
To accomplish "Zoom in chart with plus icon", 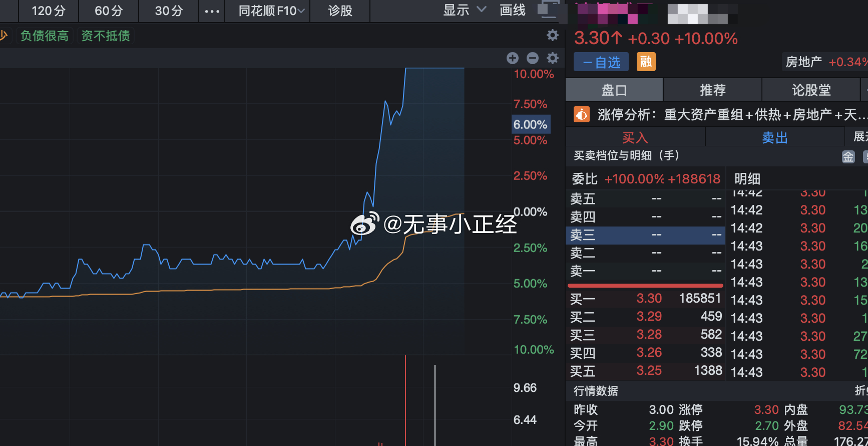I will [x=512, y=58].
